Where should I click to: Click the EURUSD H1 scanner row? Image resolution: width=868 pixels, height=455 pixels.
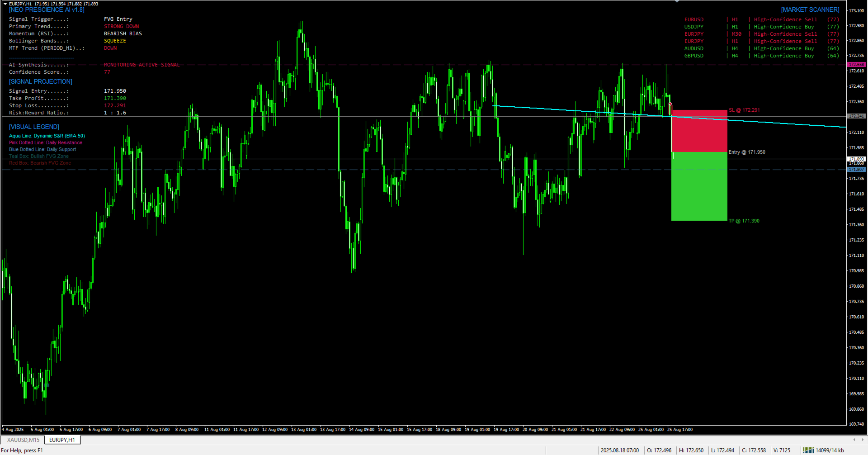click(x=761, y=19)
